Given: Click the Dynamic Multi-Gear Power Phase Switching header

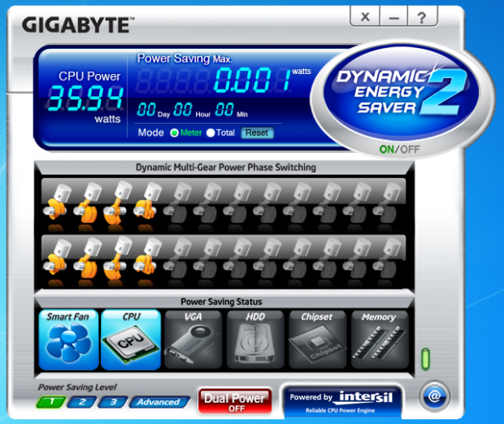Looking at the screenshot, I should (x=226, y=168).
